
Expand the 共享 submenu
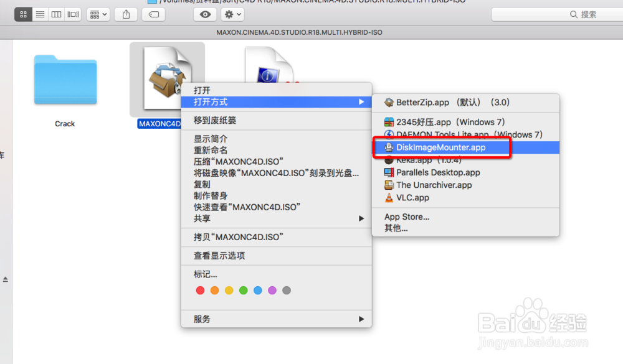pyautogui.click(x=276, y=219)
